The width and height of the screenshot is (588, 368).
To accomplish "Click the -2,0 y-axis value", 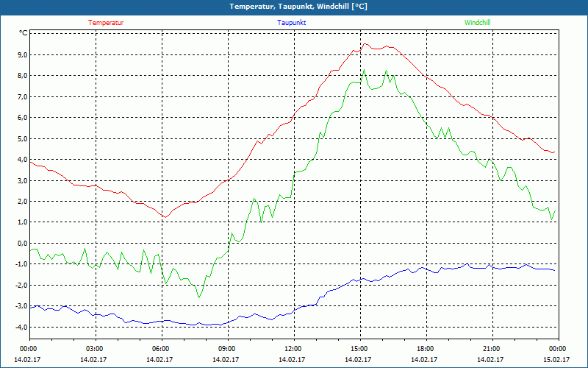I will tap(21, 285).
